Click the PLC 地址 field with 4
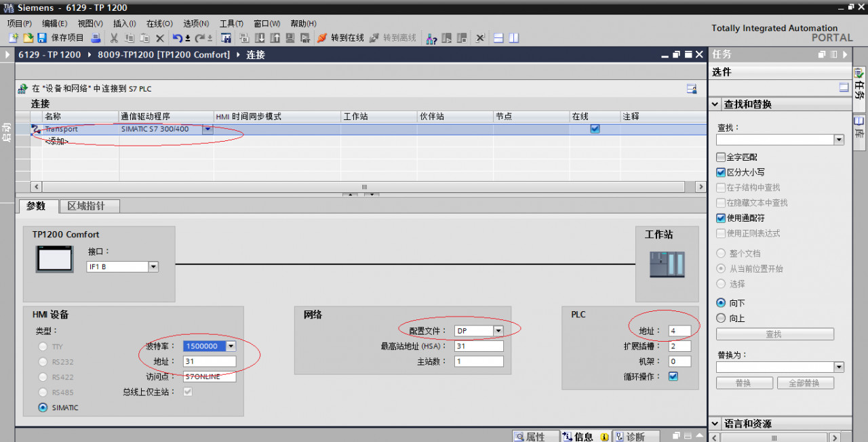 (x=679, y=331)
